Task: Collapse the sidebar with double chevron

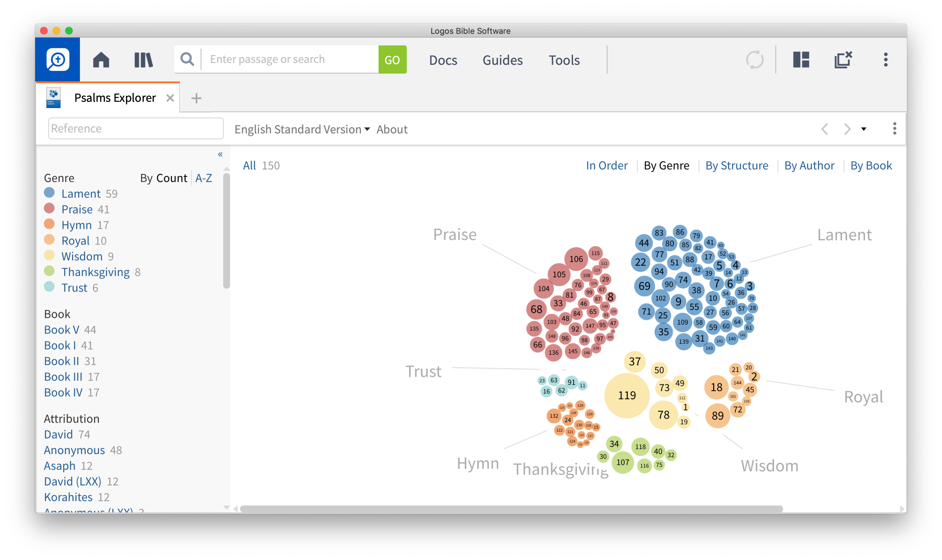Action: pyautogui.click(x=220, y=154)
